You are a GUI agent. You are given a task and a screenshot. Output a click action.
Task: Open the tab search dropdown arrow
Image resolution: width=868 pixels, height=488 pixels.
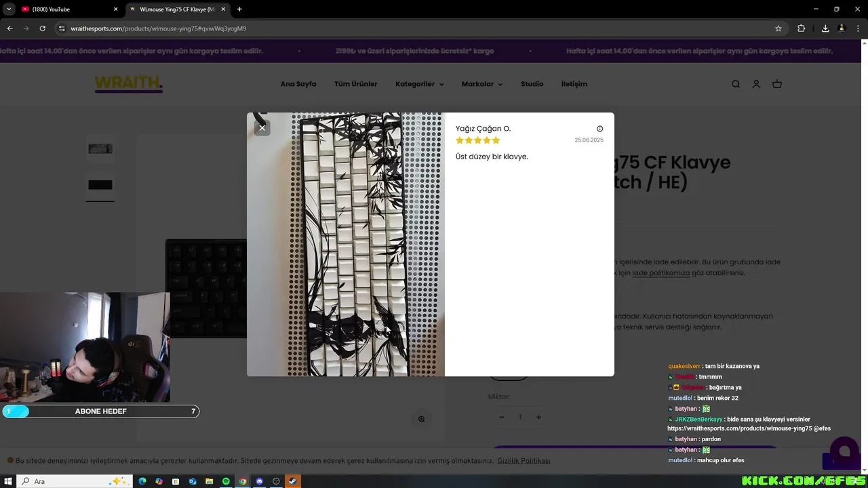coord(9,9)
